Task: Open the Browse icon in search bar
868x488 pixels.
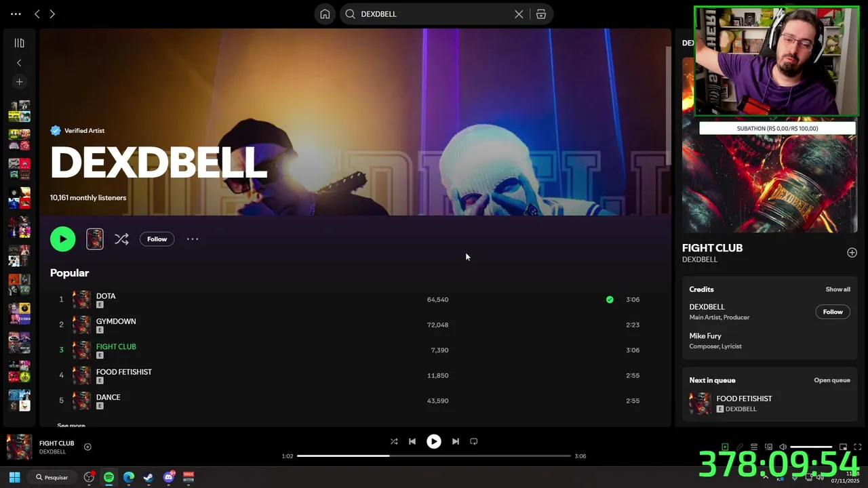Action: pyautogui.click(x=541, y=14)
